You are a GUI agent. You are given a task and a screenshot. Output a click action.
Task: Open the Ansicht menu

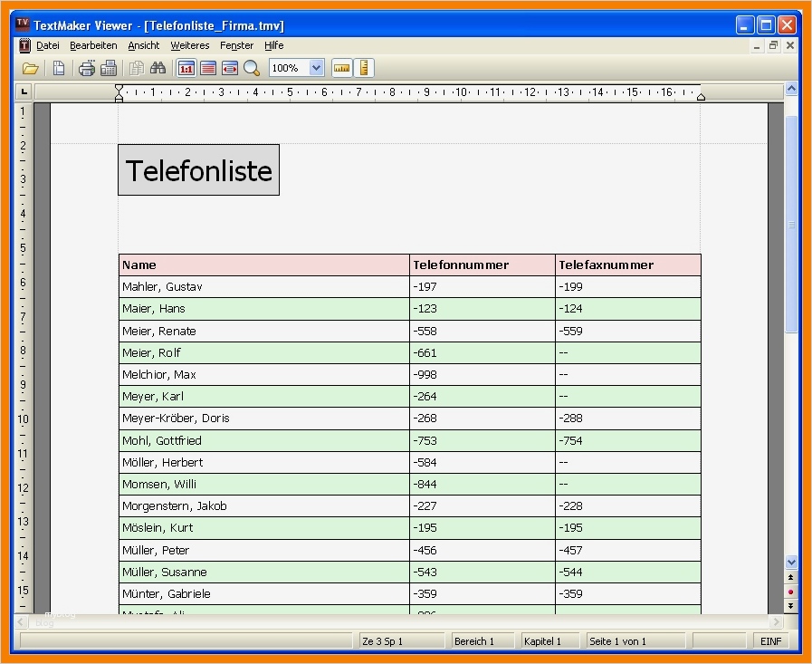pyautogui.click(x=143, y=45)
